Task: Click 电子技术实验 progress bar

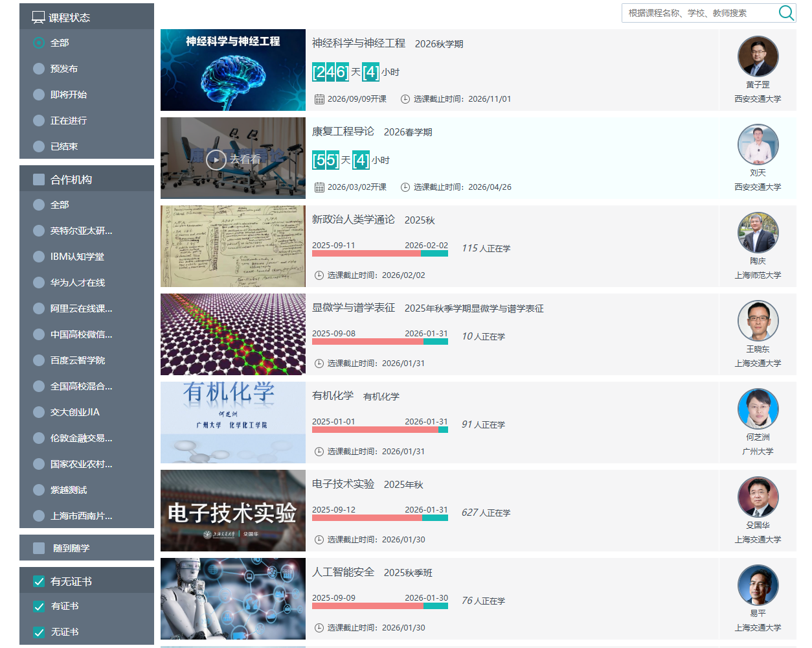Action: point(380,518)
